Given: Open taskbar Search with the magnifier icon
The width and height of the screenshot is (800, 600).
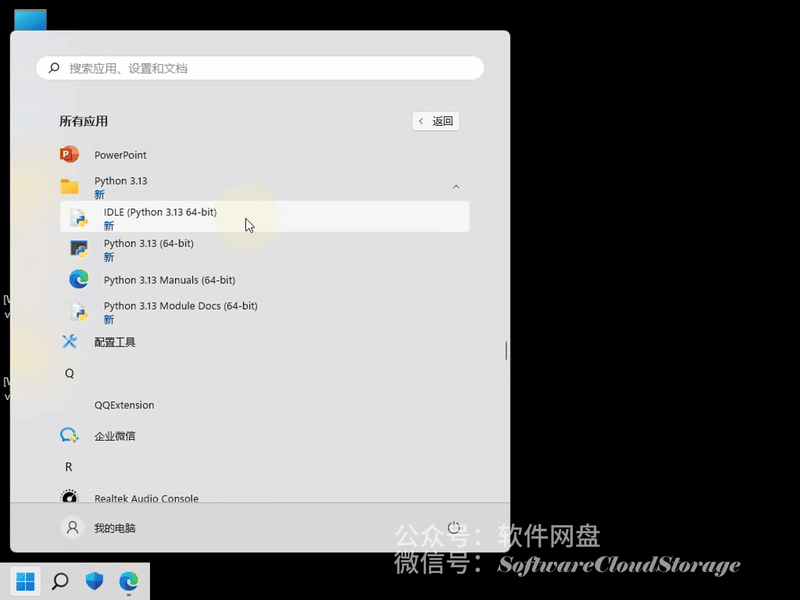Looking at the screenshot, I should point(59,579).
